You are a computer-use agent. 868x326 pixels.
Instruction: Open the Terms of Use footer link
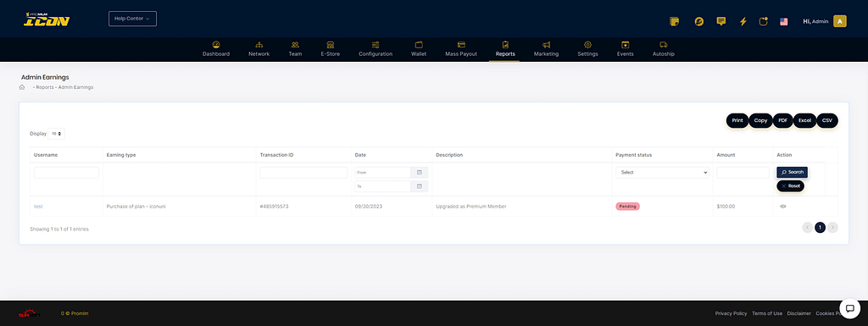click(767, 313)
